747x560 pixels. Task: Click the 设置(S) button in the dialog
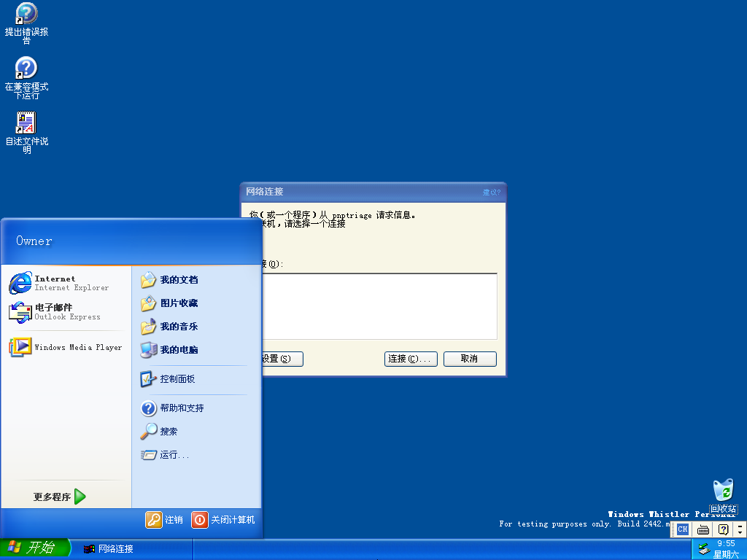tap(282, 359)
